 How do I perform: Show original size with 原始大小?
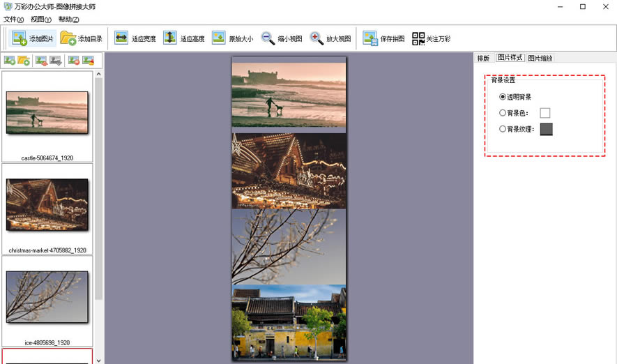pos(219,38)
